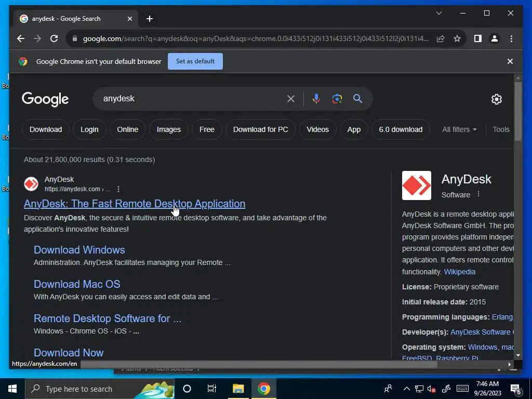Image resolution: width=532 pixels, height=399 pixels.
Task: Open the Windows operating system link
Action: pos(482,348)
